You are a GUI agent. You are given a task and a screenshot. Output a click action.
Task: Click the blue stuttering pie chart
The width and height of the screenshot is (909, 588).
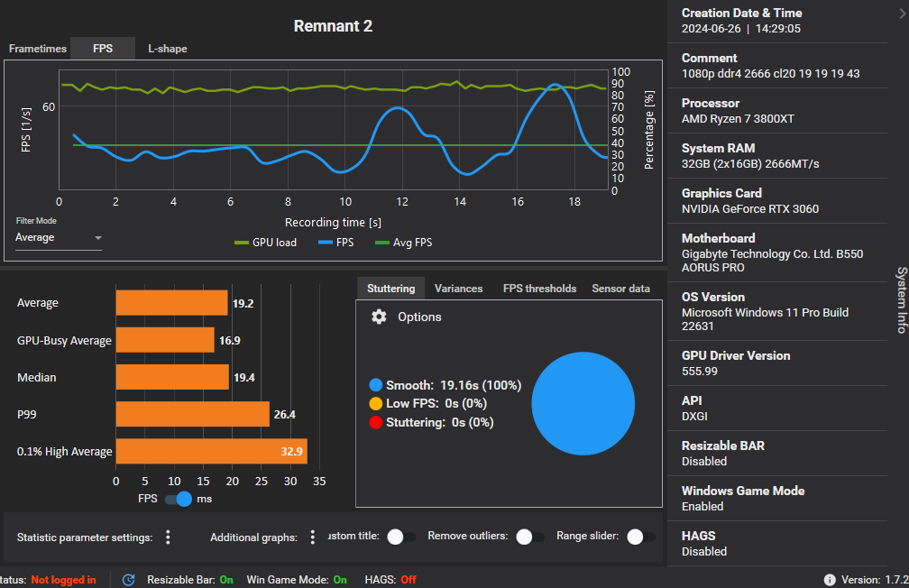(583, 404)
